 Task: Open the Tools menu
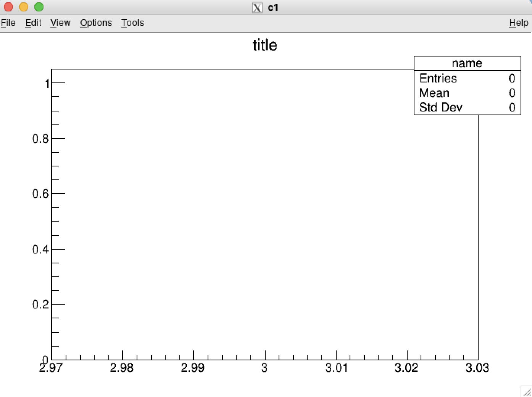[132, 23]
